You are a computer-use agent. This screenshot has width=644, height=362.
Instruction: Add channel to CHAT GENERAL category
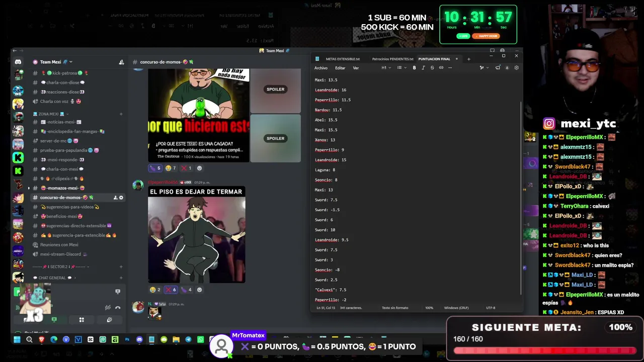pyautogui.click(x=121, y=278)
